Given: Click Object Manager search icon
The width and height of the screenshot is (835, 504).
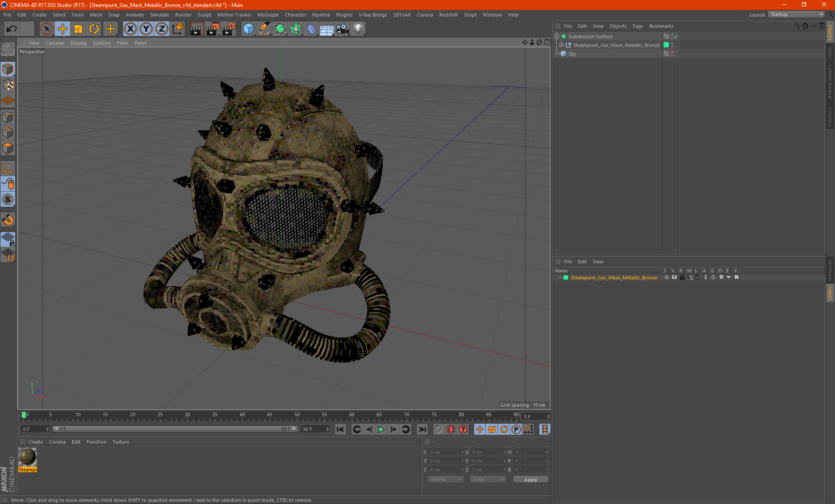Looking at the screenshot, I should (797, 26).
